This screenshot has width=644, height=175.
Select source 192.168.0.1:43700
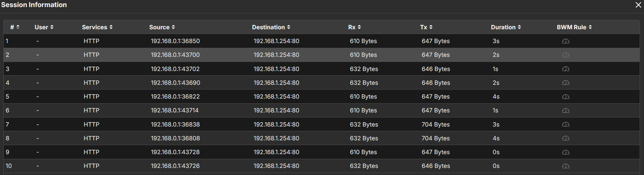point(175,55)
